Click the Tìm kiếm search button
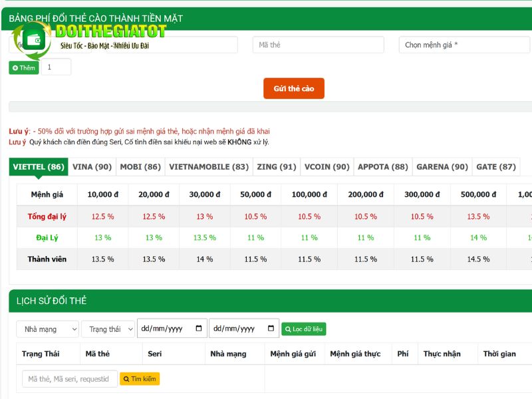The image size is (532, 399). pos(140,379)
